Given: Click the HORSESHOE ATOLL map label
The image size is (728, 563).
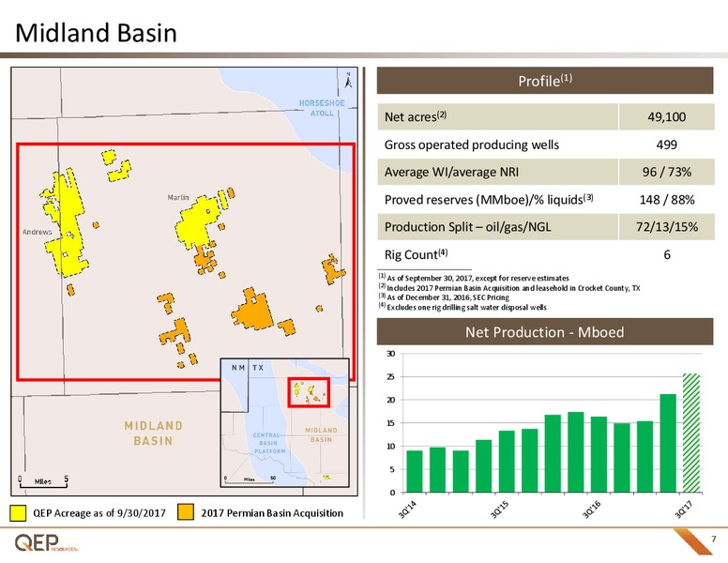Looking at the screenshot, I should pyautogui.click(x=322, y=108).
